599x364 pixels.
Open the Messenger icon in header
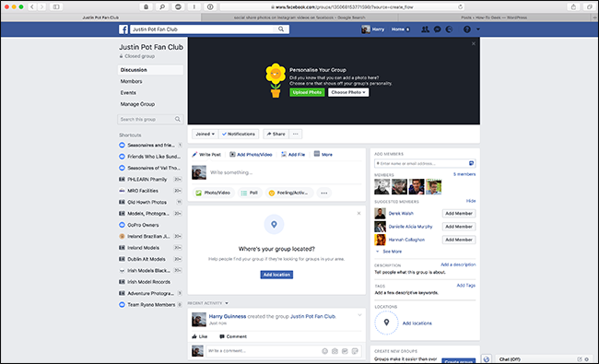point(438,29)
